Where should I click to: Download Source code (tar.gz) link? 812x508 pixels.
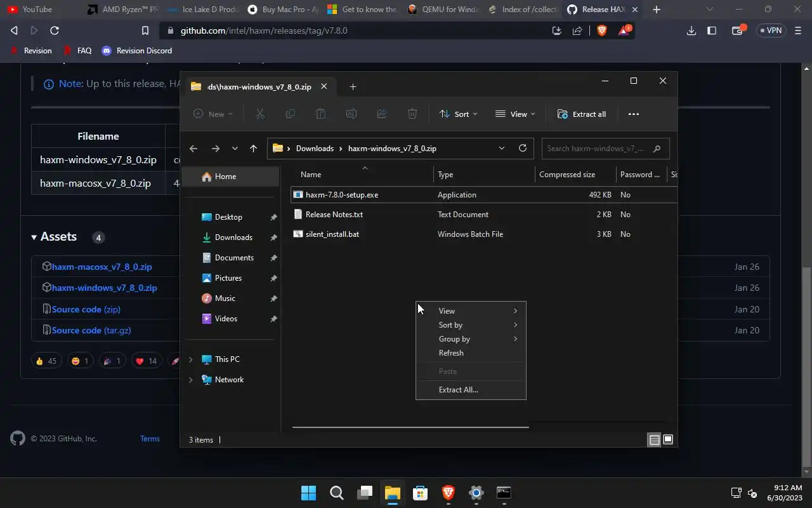[91, 330]
